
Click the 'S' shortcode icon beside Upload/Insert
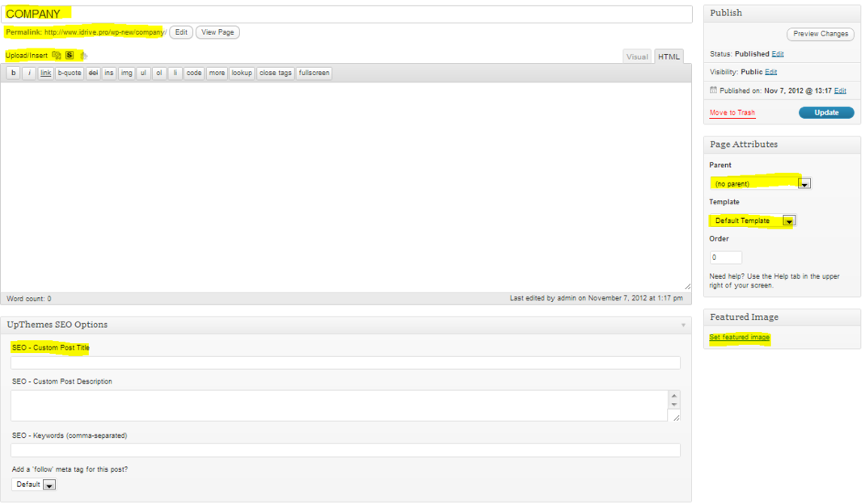(x=70, y=56)
